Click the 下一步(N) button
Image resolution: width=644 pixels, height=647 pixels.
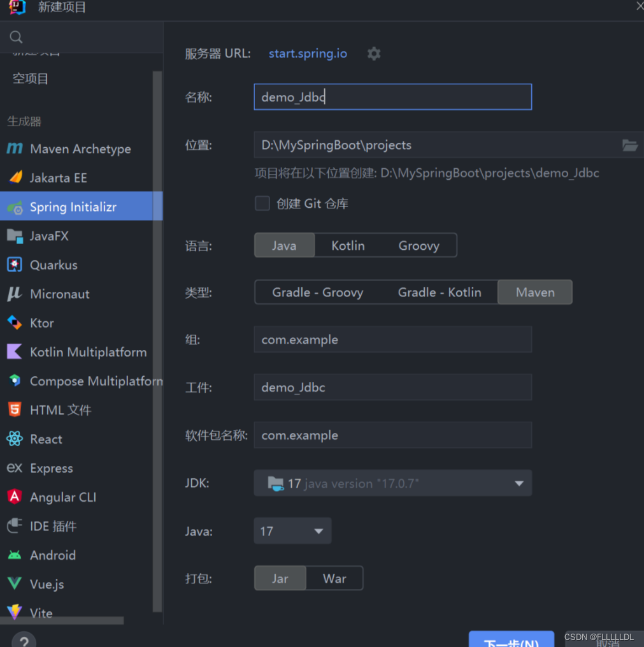tap(512, 639)
